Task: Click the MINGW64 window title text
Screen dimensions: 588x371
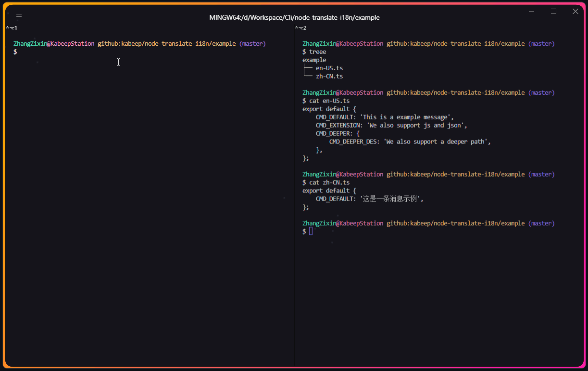Action: [x=294, y=17]
